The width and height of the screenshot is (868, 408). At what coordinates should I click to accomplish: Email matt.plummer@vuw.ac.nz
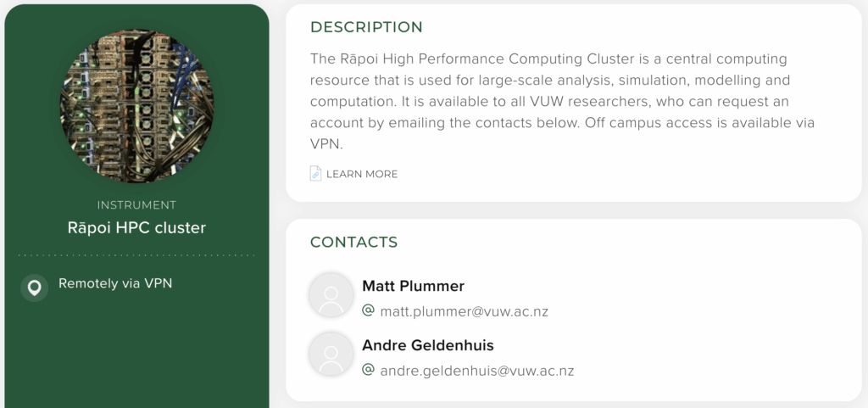(464, 311)
